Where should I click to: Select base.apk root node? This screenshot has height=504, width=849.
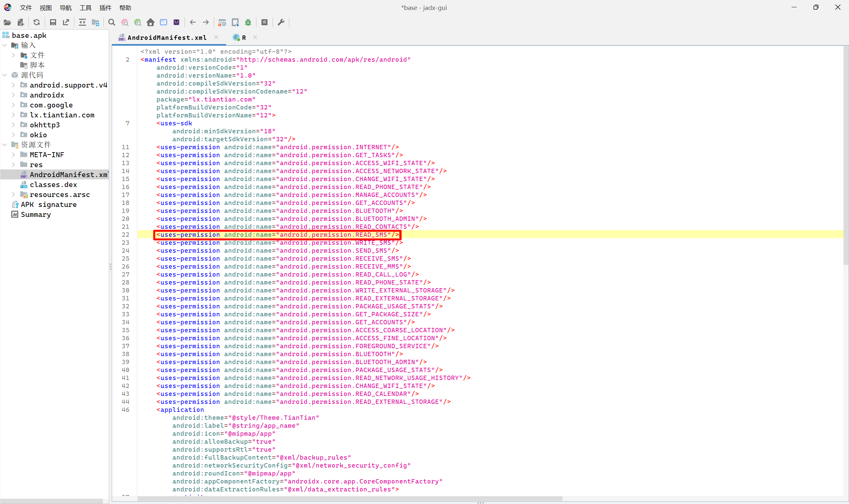click(x=25, y=35)
